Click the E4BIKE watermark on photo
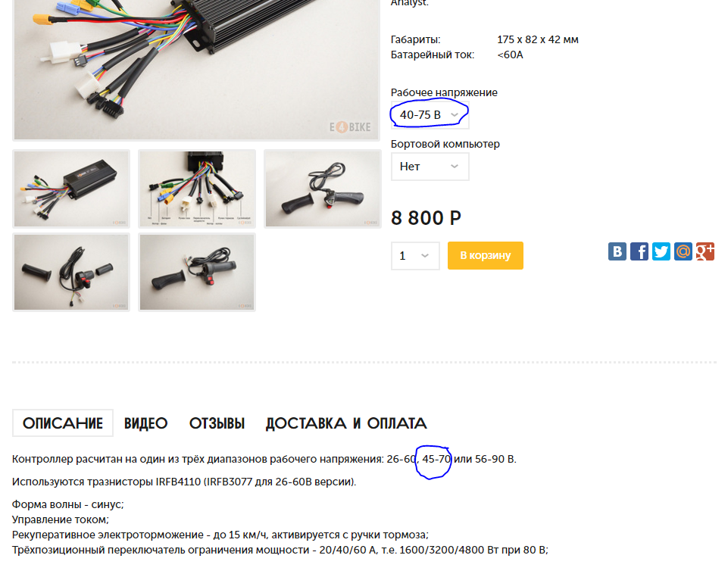 350,127
